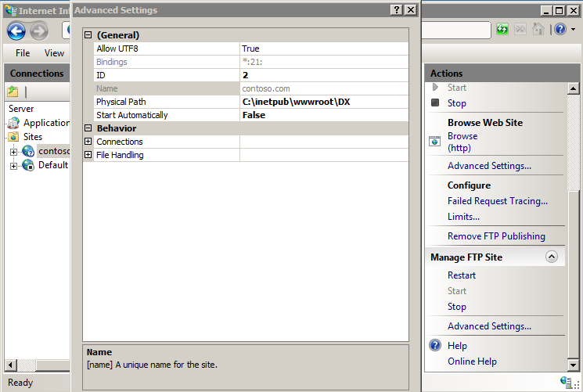
Task: Open the Help icon dropdown arrow
Action: [x=573, y=29]
